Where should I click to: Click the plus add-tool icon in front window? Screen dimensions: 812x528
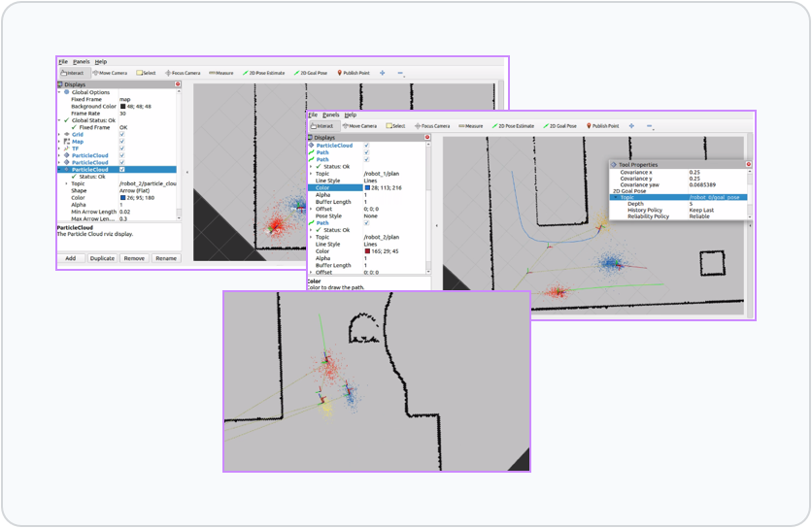[631, 126]
